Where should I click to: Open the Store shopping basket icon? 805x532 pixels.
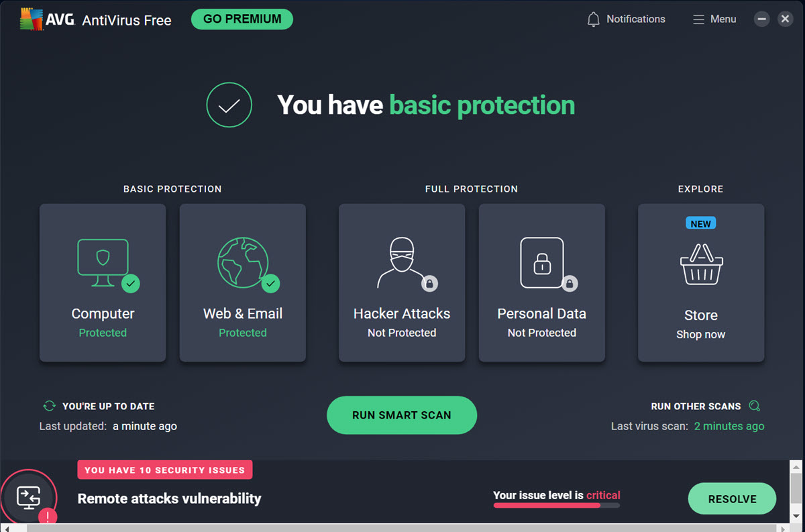click(700, 264)
